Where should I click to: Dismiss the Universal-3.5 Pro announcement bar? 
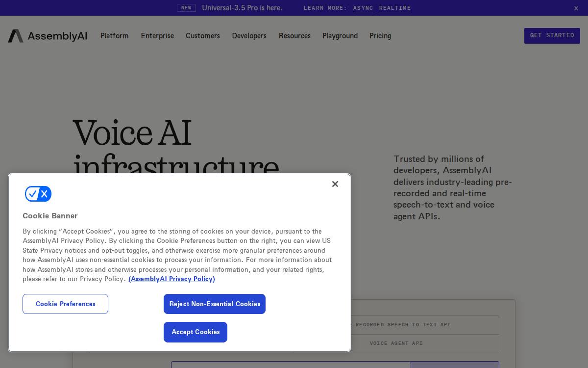click(x=576, y=8)
